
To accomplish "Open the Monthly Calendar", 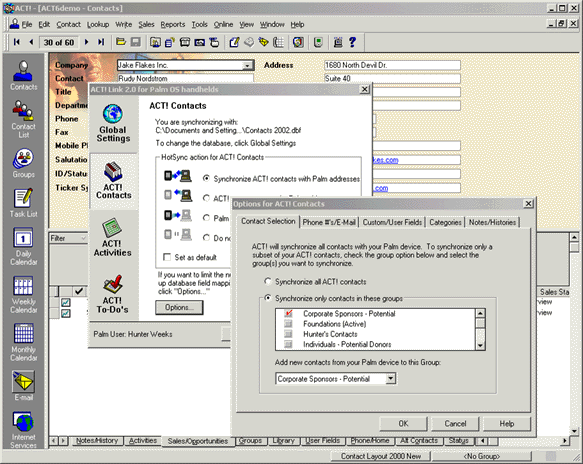I will coord(23,342).
